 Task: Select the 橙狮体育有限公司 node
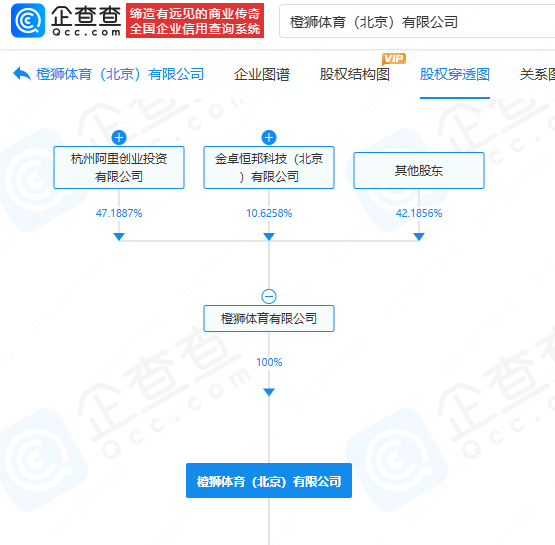269,319
